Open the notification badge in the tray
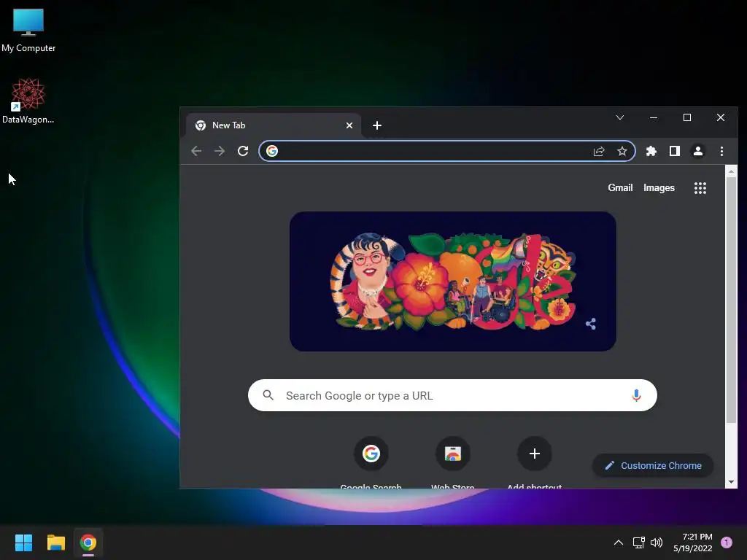This screenshot has height=560, width=747. pos(727,542)
